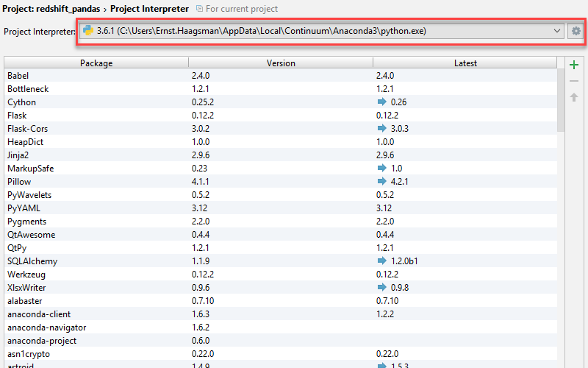The width and height of the screenshot is (588, 368).
Task: Click Cython installed version 0.25.2
Action: 203,102
